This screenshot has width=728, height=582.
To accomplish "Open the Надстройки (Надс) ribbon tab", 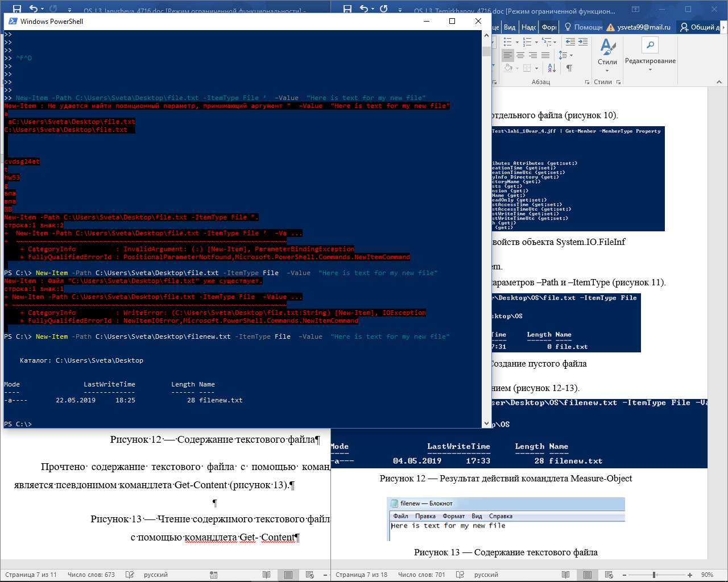I will [x=529, y=27].
